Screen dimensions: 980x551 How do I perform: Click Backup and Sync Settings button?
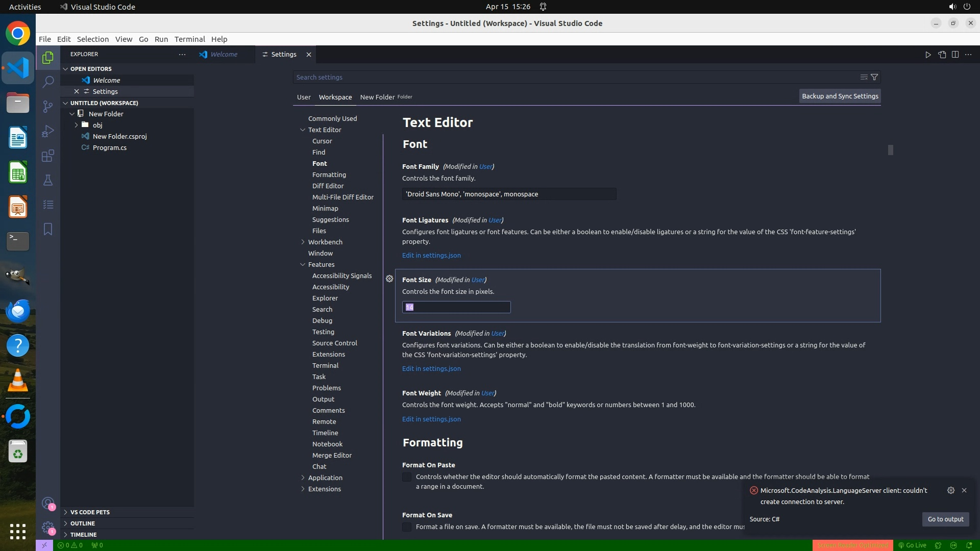(x=840, y=96)
